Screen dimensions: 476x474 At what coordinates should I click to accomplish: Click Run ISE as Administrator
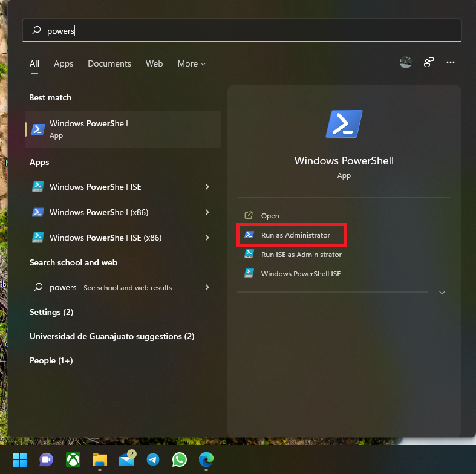tap(301, 255)
